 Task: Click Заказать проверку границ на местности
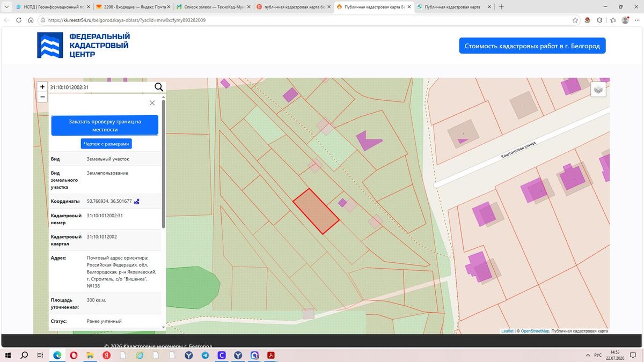[x=105, y=125]
